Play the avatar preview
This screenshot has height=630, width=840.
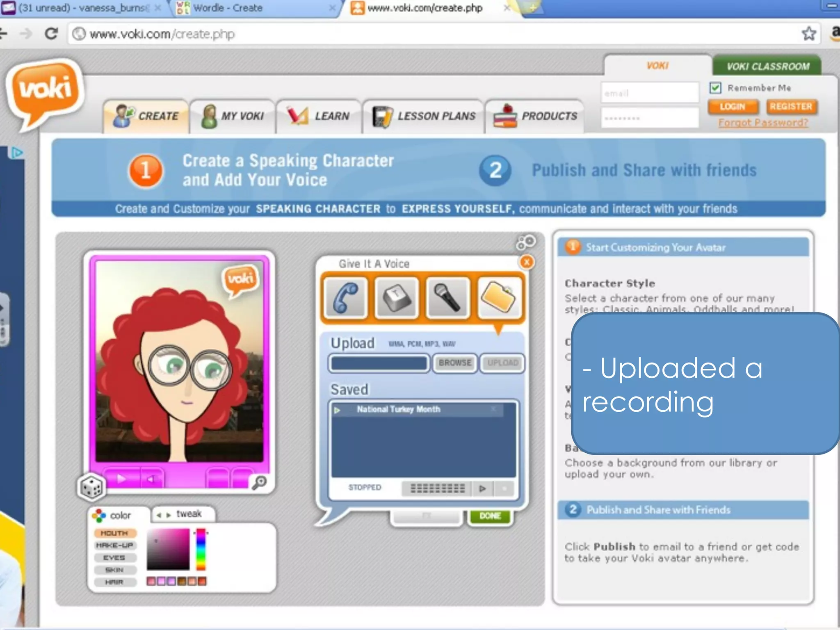pyautogui.click(x=121, y=478)
